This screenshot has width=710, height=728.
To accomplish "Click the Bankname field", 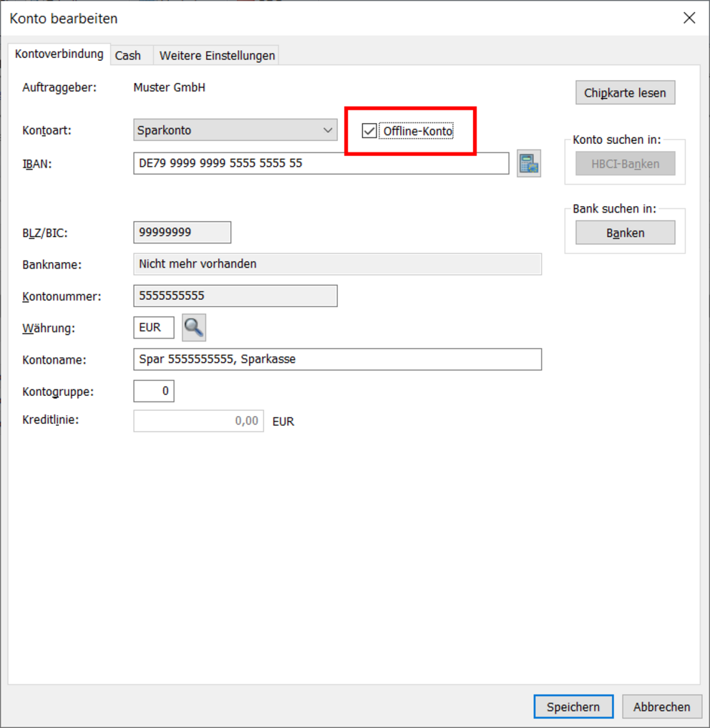I will tap(337, 264).
